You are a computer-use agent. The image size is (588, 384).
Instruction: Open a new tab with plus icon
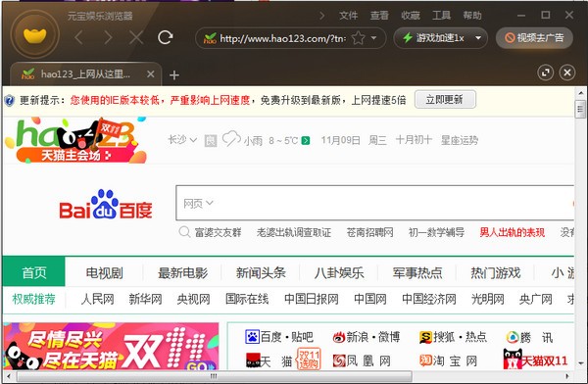tap(174, 75)
